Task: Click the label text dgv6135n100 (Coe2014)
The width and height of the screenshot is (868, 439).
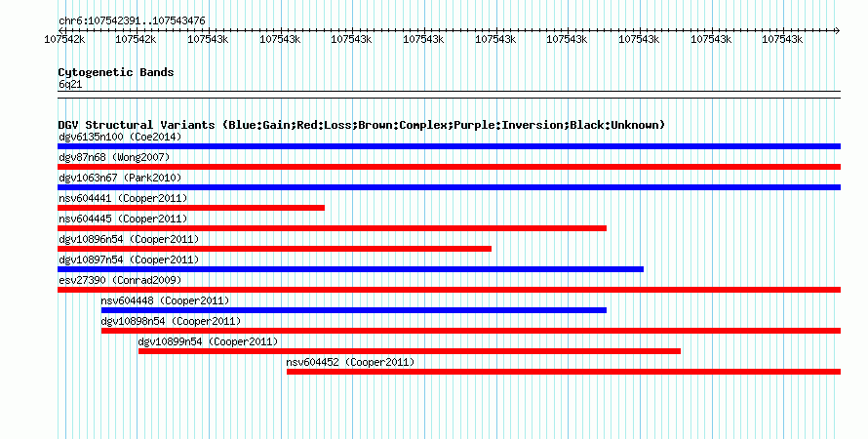Action: (x=120, y=137)
